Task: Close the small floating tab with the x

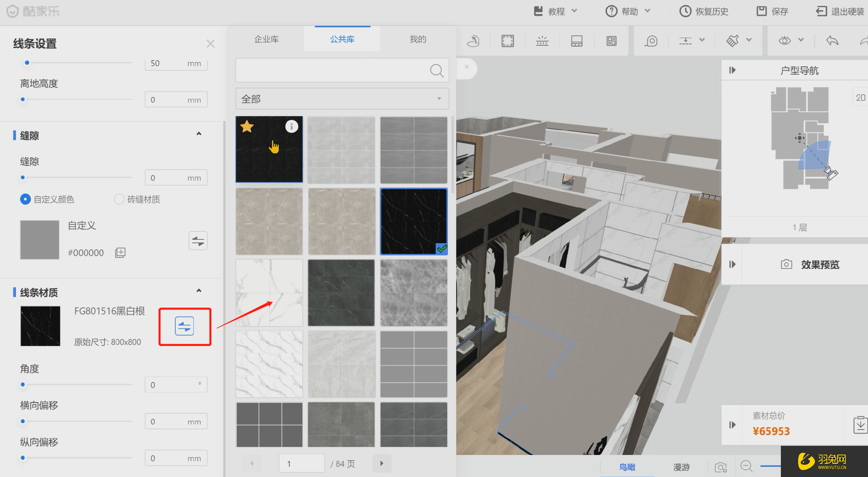Action: tap(467, 67)
